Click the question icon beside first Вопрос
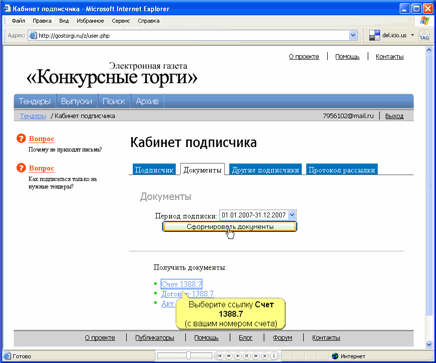 coord(21,138)
